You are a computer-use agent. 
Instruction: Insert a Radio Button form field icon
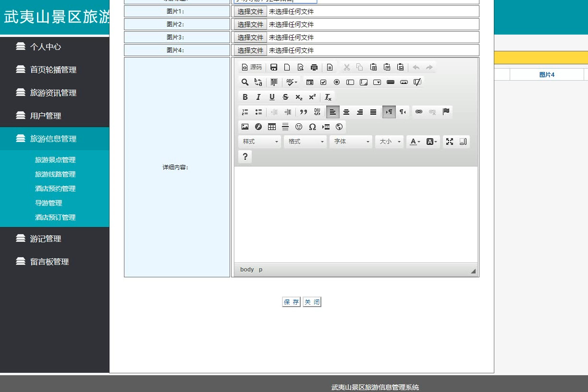[337, 82]
